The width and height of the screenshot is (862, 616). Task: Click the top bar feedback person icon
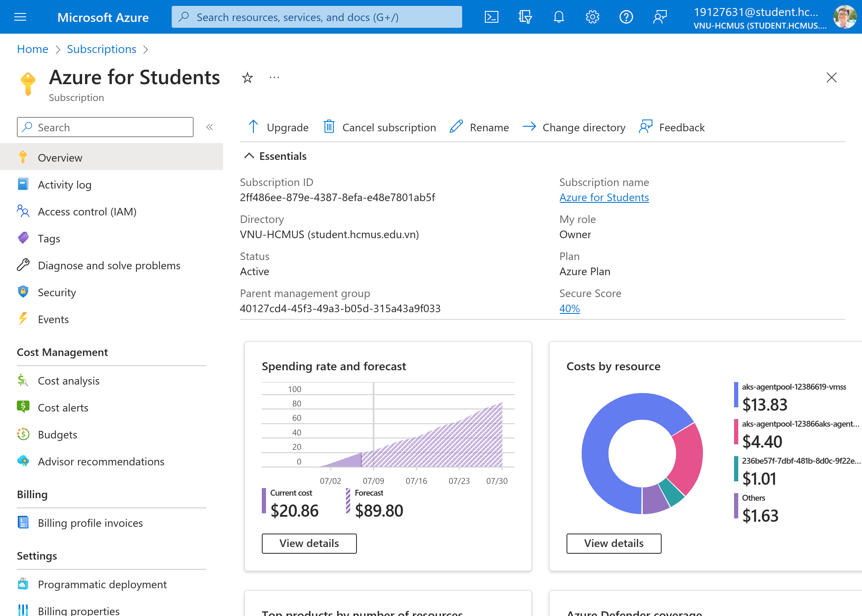(x=660, y=17)
